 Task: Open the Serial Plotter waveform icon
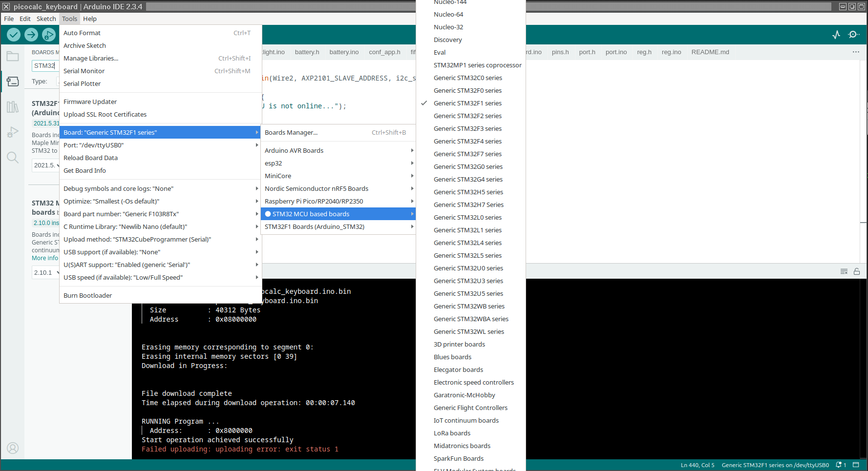[x=836, y=35]
